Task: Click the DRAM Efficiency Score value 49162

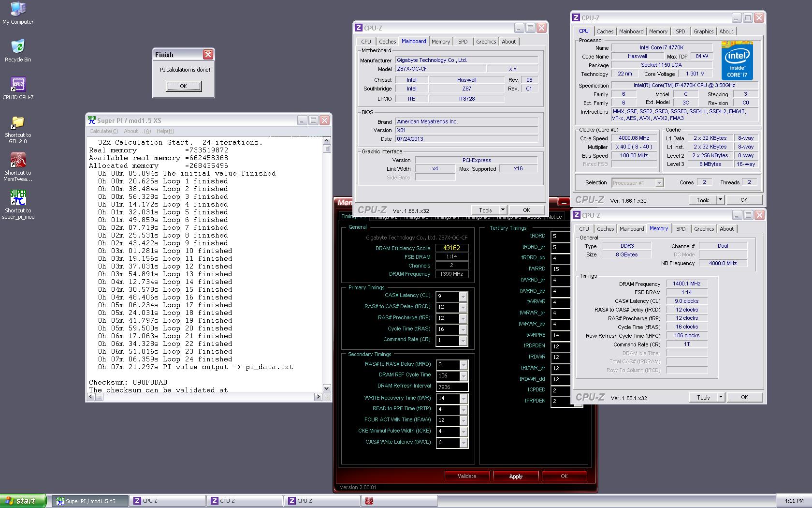Action: [x=452, y=248]
